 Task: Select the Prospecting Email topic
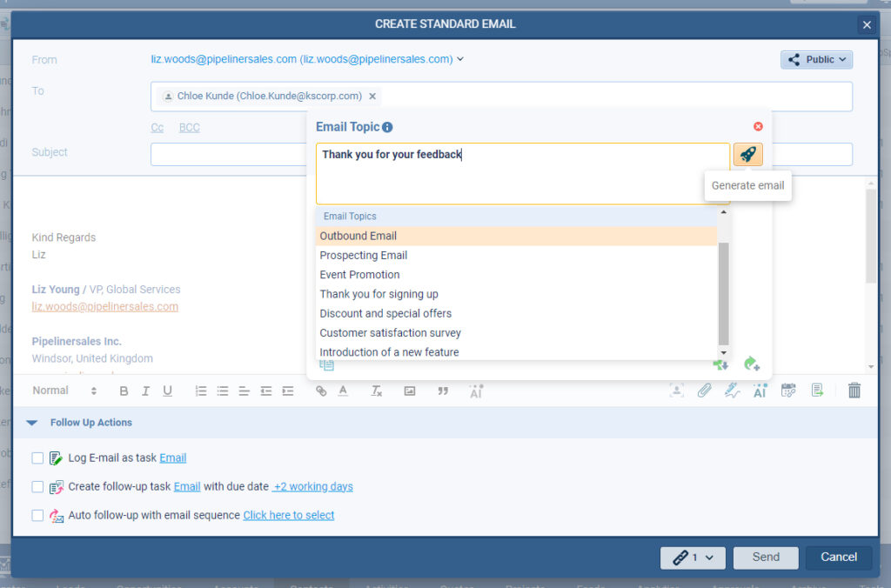pos(363,255)
